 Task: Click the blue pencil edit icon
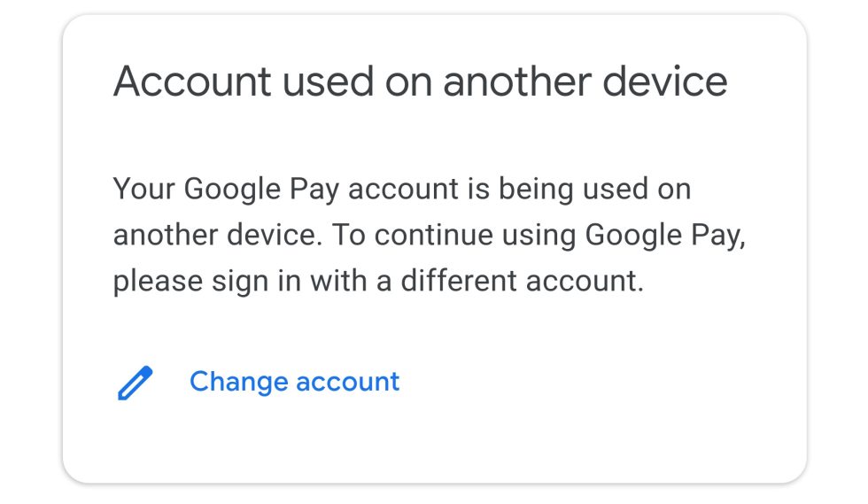click(x=135, y=383)
